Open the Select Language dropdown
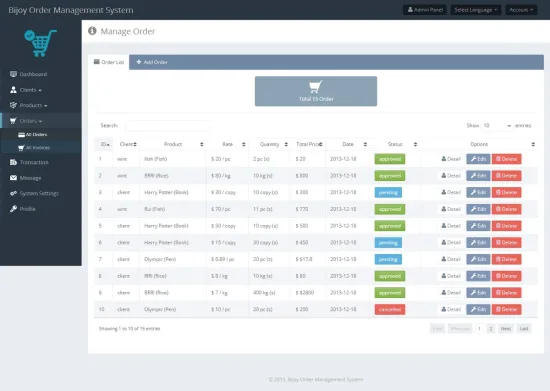Image resolution: width=550 pixels, height=391 pixels. pos(476,10)
